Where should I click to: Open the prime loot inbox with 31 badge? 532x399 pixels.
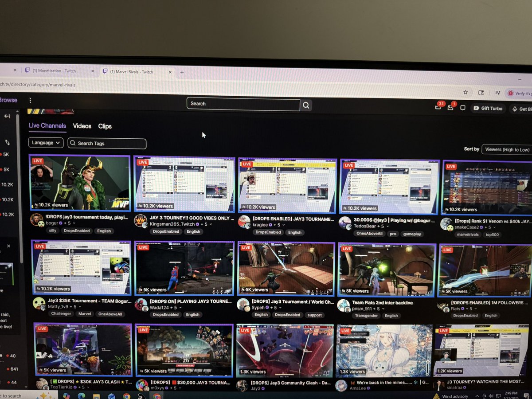coord(438,107)
